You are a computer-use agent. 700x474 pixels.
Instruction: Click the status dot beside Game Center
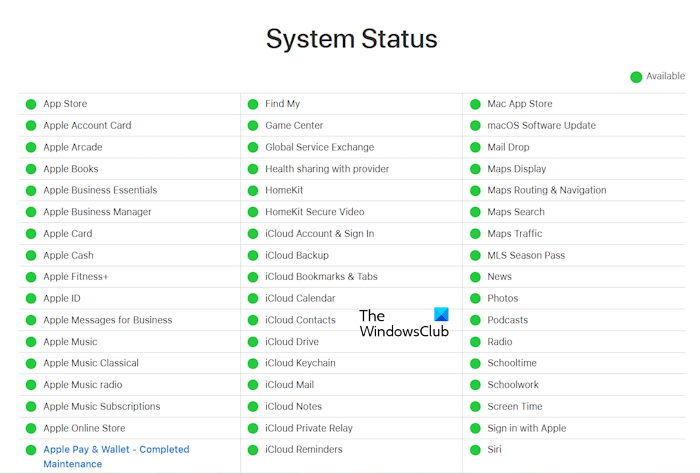click(253, 126)
